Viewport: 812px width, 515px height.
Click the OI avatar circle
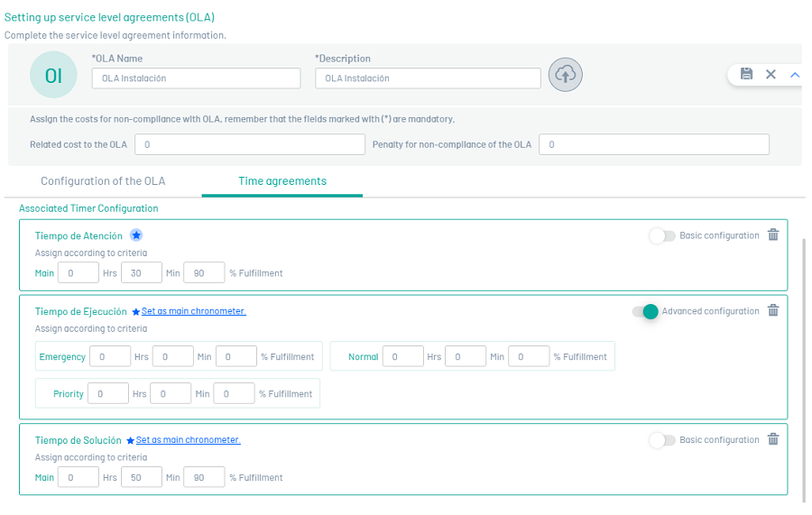tap(53, 75)
